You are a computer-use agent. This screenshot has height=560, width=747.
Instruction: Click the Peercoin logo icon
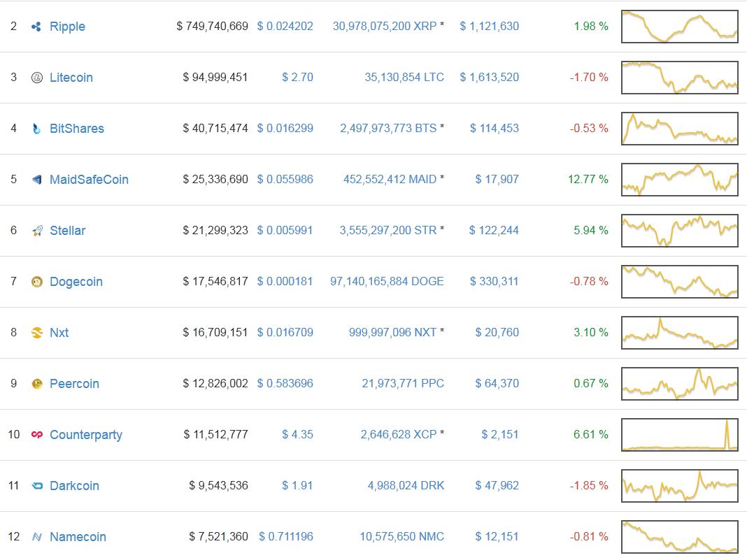pos(36,384)
